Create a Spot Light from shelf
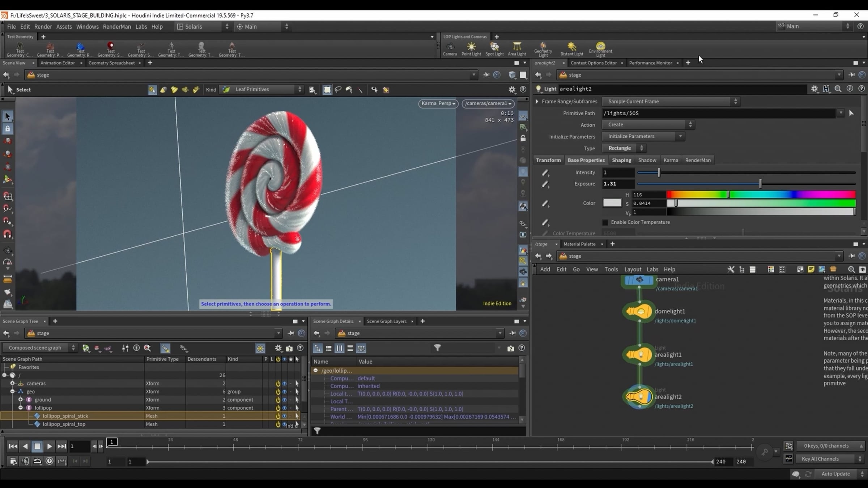Screen dimensions: 868x488 click(x=494, y=49)
